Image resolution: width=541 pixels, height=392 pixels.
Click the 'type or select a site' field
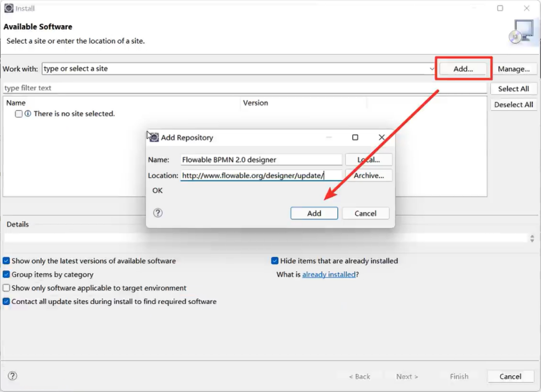click(238, 68)
